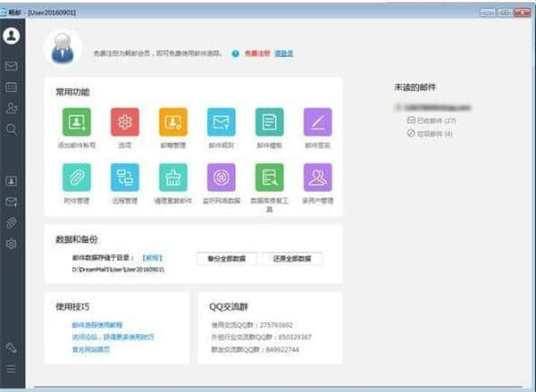Open the 邮件模板 mail template icon
The height and width of the screenshot is (392, 536).
(269, 122)
